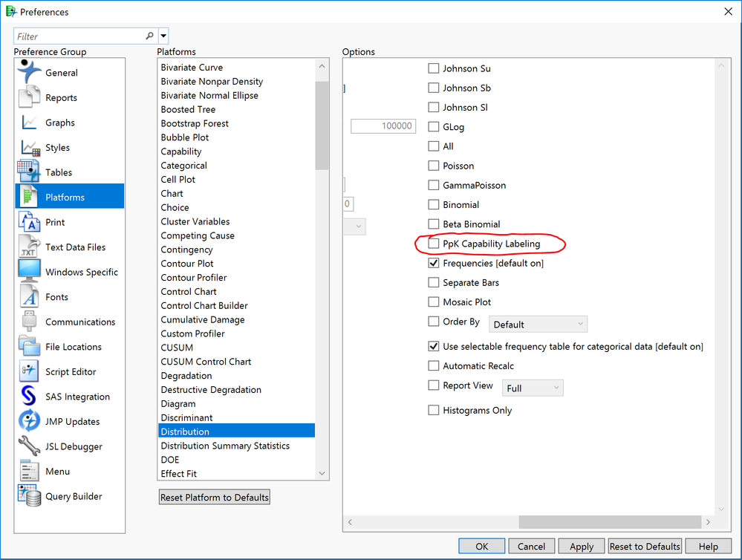742x560 pixels.
Task: Open the Report View Full dropdown
Action: click(533, 388)
